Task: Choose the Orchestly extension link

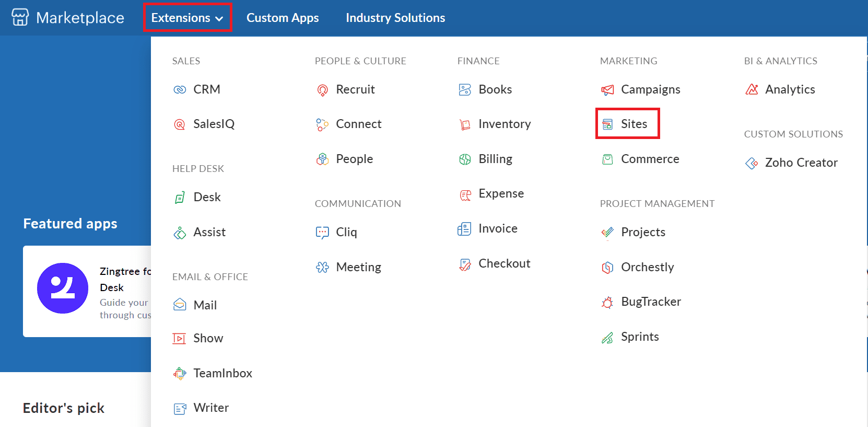Action: pyautogui.click(x=647, y=267)
